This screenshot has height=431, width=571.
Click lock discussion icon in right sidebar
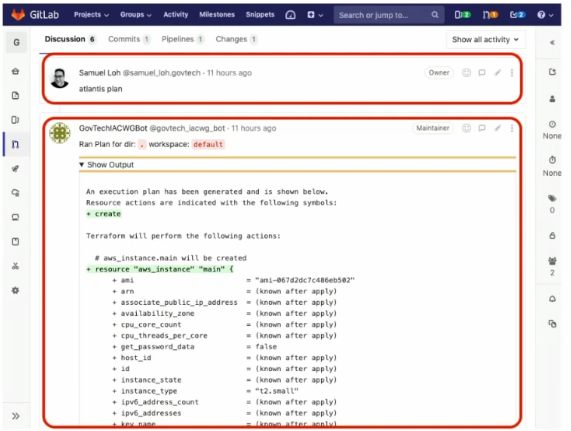coord(552,236)
